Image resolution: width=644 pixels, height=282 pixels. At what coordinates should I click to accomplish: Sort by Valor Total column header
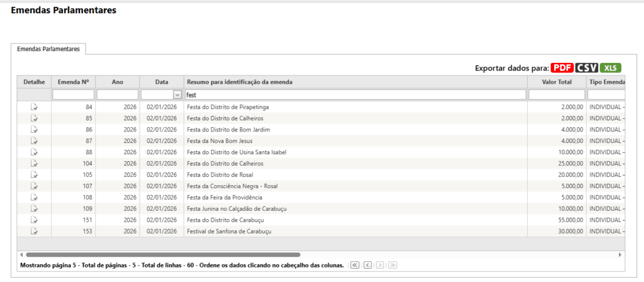coord(557,82)
